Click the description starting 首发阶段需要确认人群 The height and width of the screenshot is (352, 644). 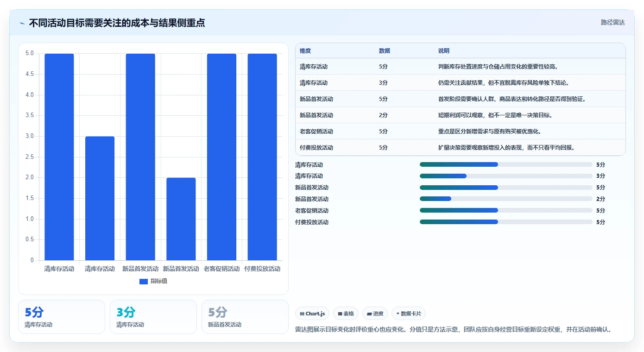click(x=512, y=99)
